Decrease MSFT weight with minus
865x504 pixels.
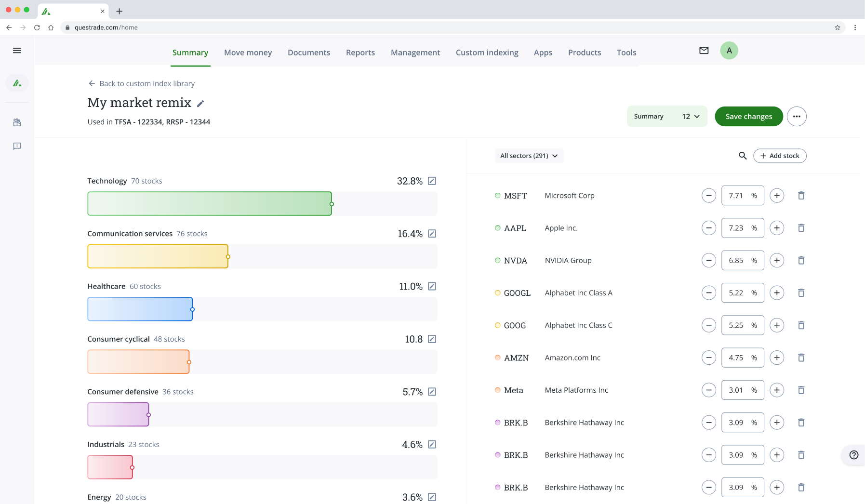[709, 196]
